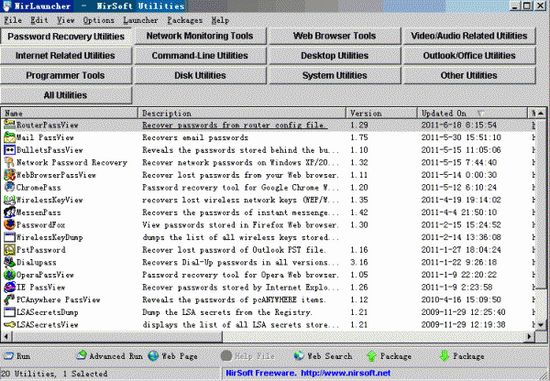The width and height of the screenshot is (550, 381).
Task: Click the Web Search toolbar item
Action: click(x=323, y=356)
